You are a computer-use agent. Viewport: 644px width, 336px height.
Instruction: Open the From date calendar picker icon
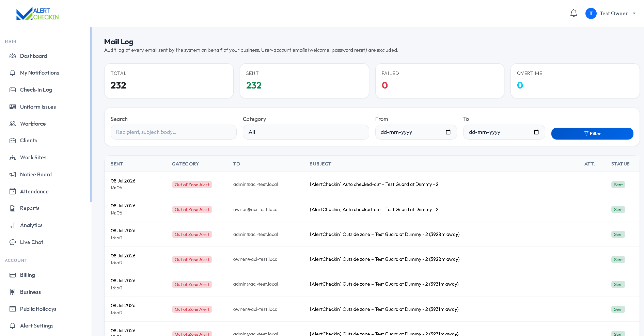448,132
